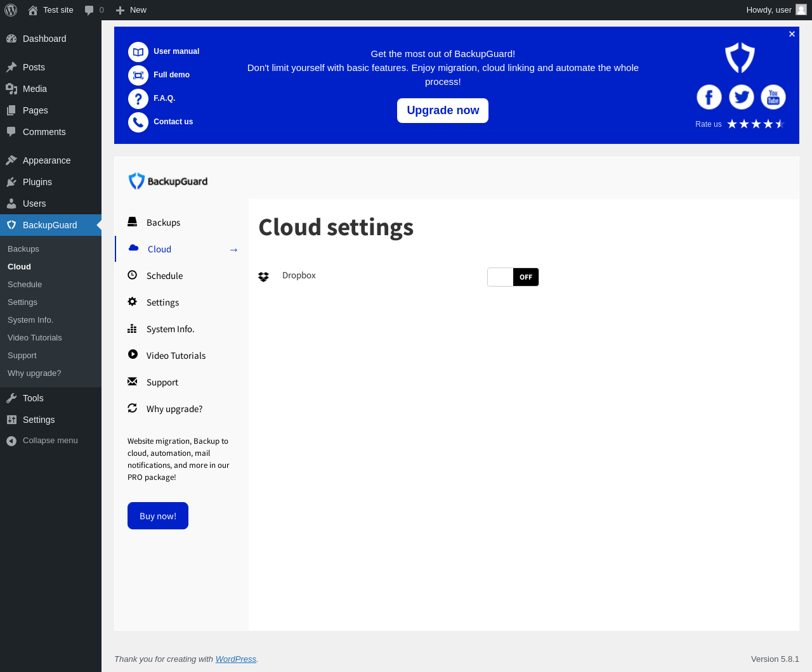Image resolution: width=812 pixels, height=672 pixels.
Task: Click the Version 5.8.1 footer text
Action: [x=775, y=659]
